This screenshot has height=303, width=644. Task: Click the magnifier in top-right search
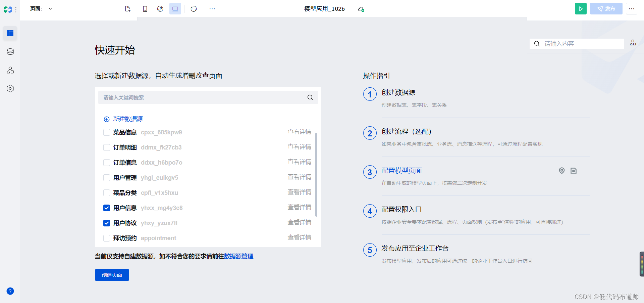pos(537,44)
